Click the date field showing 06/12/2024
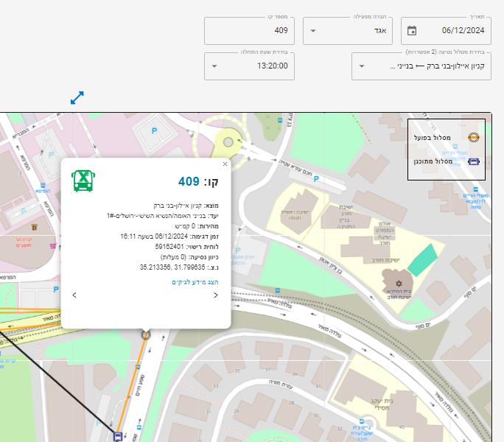 [446, 31]
